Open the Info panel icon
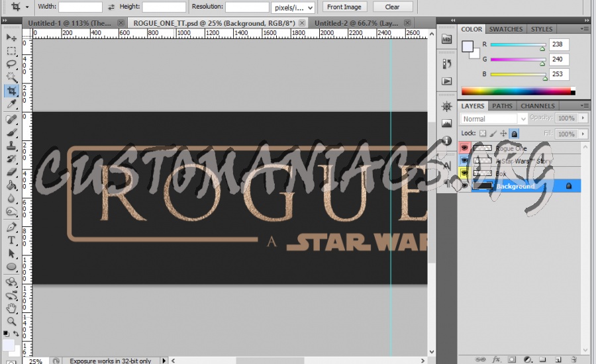 coord(446,140)
